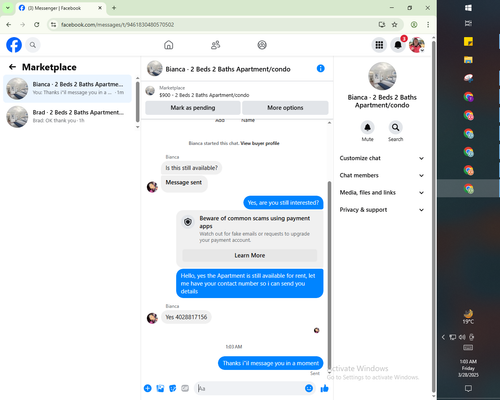
Task: Open the emoji picker in message box
Action: tap(309, 388)
